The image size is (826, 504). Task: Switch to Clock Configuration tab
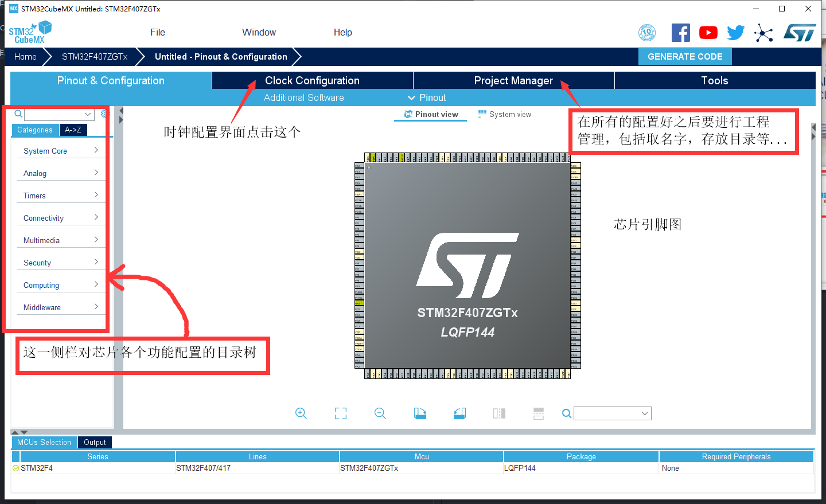click(312, 80)
